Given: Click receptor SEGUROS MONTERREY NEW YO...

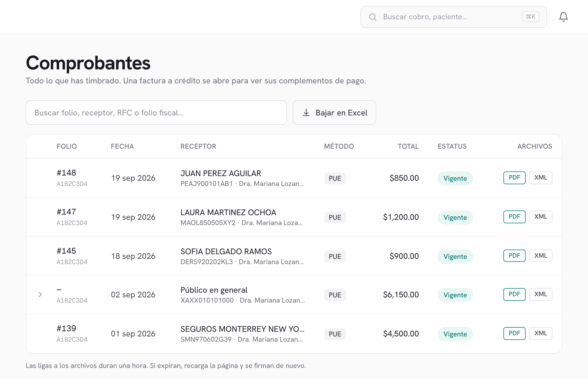Looking at the screenshot, I should (242, 329).
